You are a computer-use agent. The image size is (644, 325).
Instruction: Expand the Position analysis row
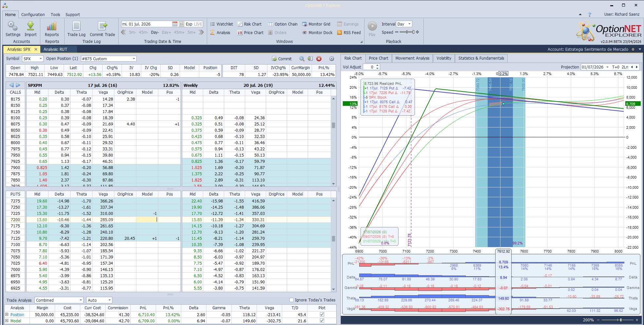[7, 315]
